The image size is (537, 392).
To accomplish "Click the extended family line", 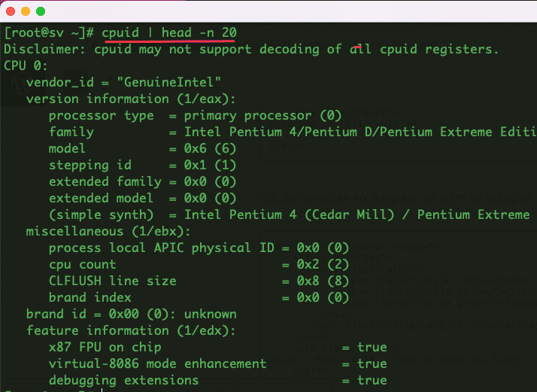I will pyautogui.click(x=142, y=182).
